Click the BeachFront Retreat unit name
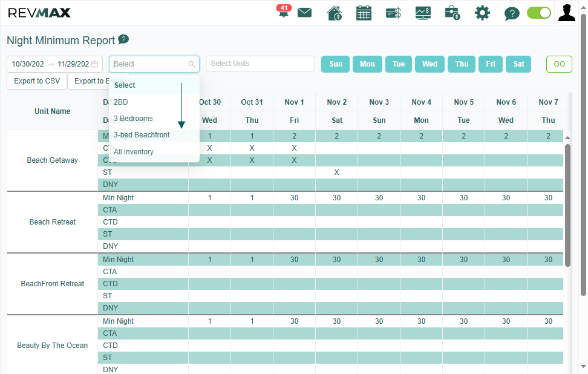This screenshot has height=374, width=588. point(52,284)
